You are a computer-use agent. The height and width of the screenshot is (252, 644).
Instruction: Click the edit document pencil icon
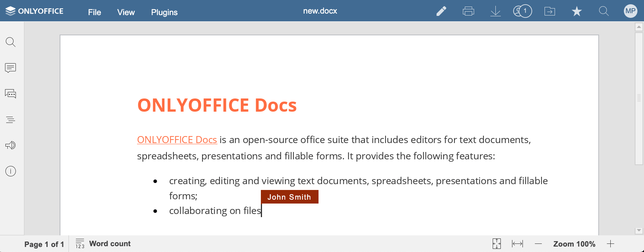point(441,11)
